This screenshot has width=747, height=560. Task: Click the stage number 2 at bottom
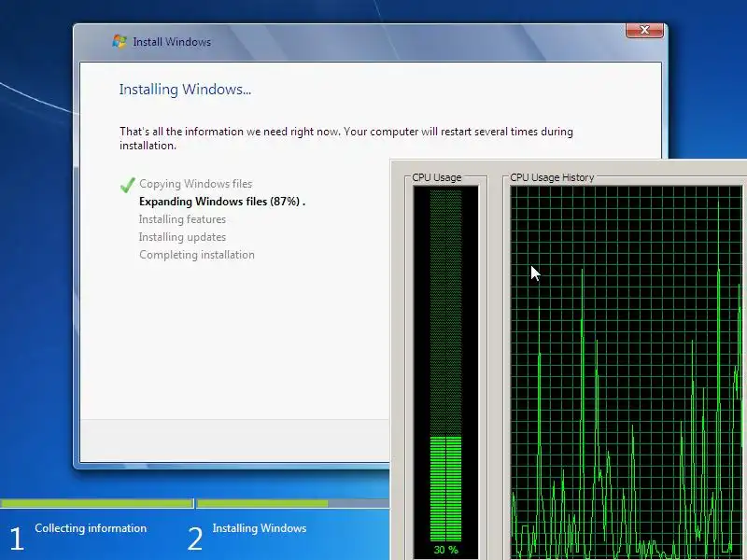195,539
